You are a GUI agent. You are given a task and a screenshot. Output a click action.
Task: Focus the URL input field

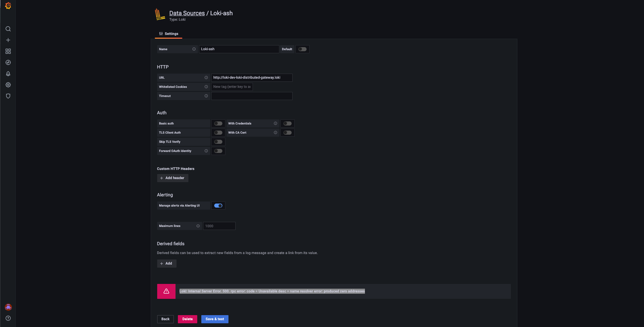(252, 78)
